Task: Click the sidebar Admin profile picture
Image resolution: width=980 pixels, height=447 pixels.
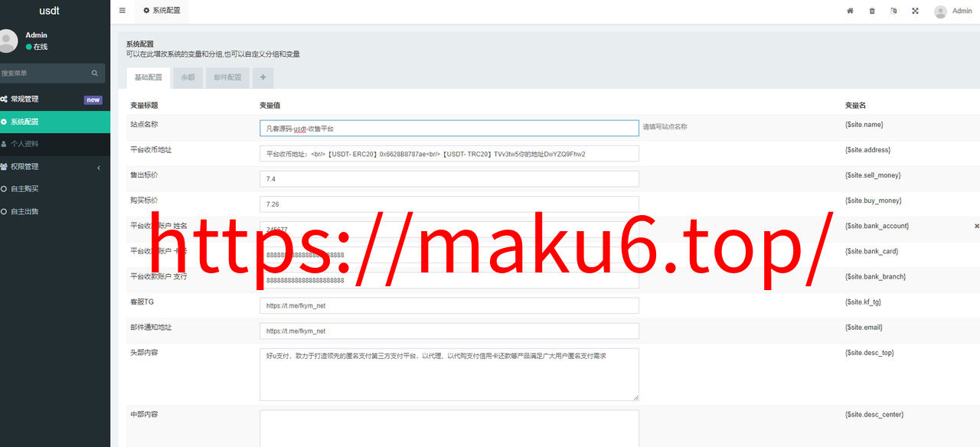Action: [8, 41]
